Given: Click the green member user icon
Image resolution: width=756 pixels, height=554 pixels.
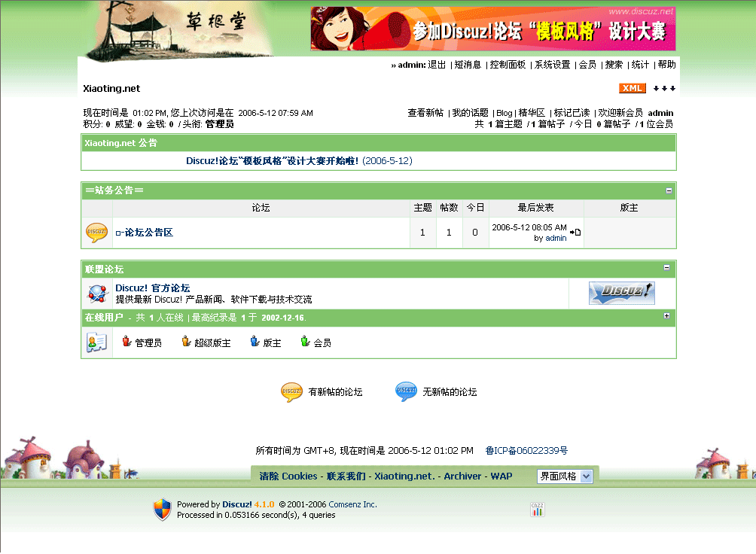Looking at the screenshot, I should pos(305,342).
